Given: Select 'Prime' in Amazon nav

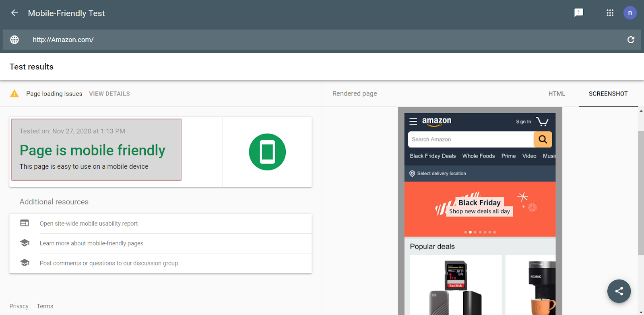Looking at the screenshot, I should (x=508, y=156).
